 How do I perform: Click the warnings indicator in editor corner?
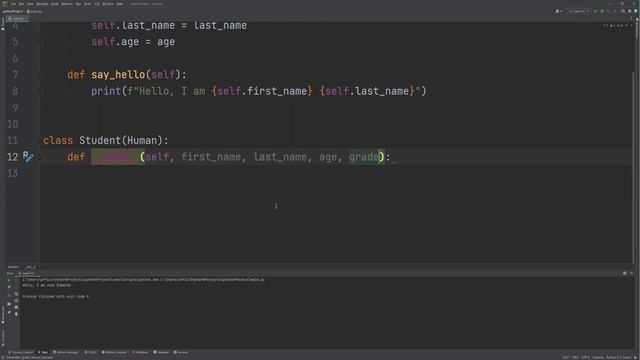pyautogui.click(x=612, y=25)
